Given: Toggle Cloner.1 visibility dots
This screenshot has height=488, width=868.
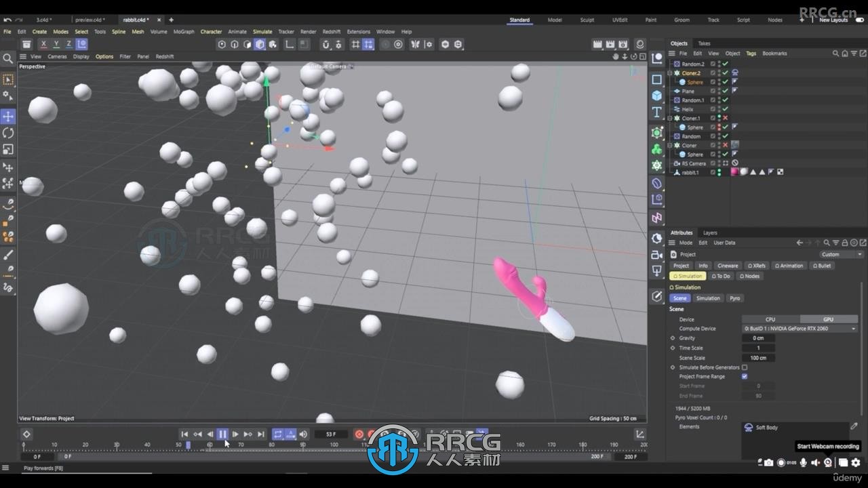Looking at the screenshot, I should (x=719, y=118).
